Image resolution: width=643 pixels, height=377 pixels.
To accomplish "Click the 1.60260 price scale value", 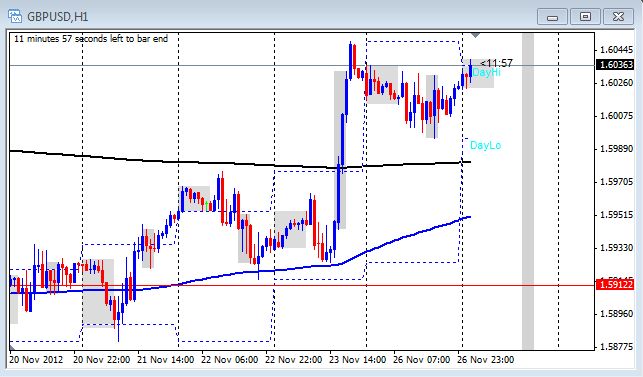I will (616, 83).
